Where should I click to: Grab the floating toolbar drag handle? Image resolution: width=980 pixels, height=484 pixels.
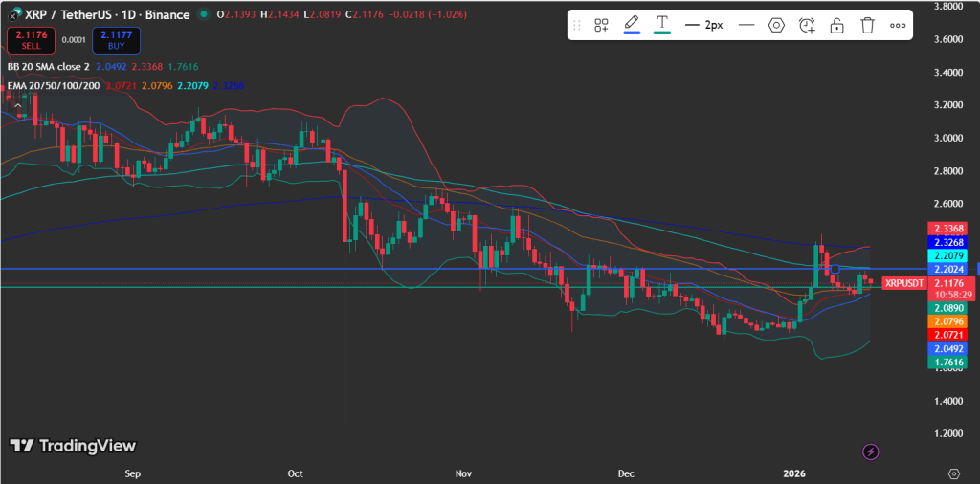[577, 25]
